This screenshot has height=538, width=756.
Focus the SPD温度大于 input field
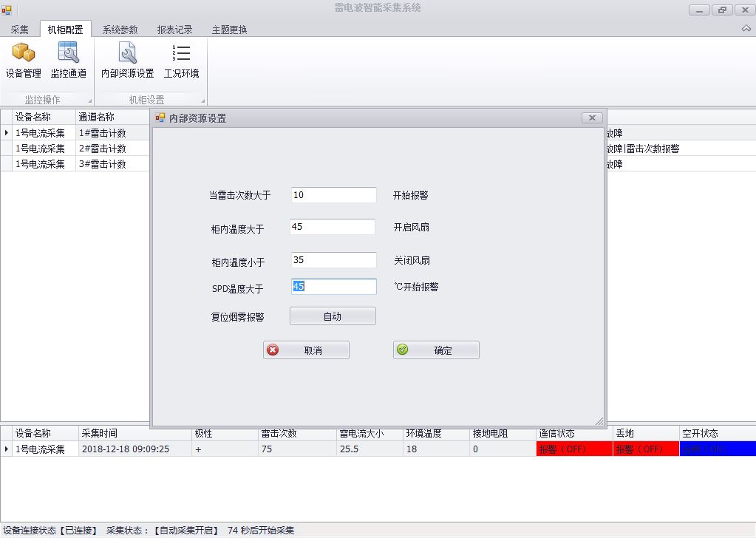[x=333, y=286]
